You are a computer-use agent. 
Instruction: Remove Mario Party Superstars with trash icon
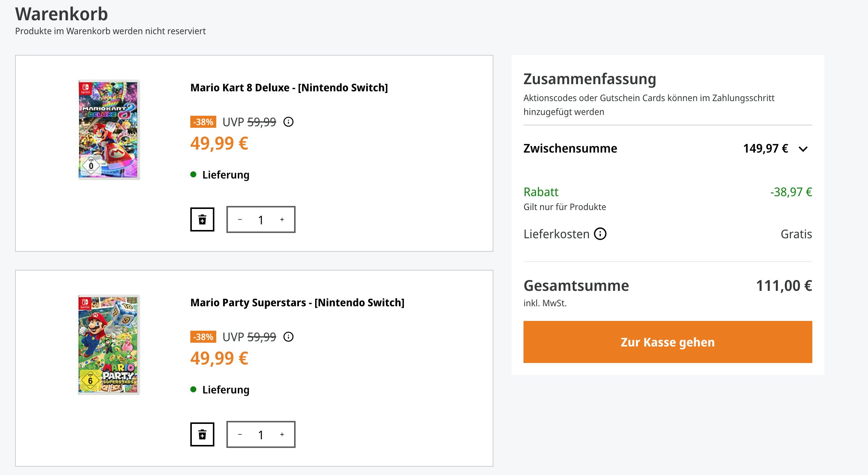pos(202,434)
